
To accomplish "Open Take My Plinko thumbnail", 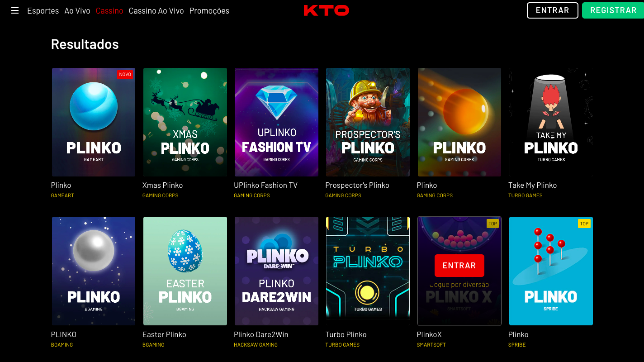I will coord(551,122).
